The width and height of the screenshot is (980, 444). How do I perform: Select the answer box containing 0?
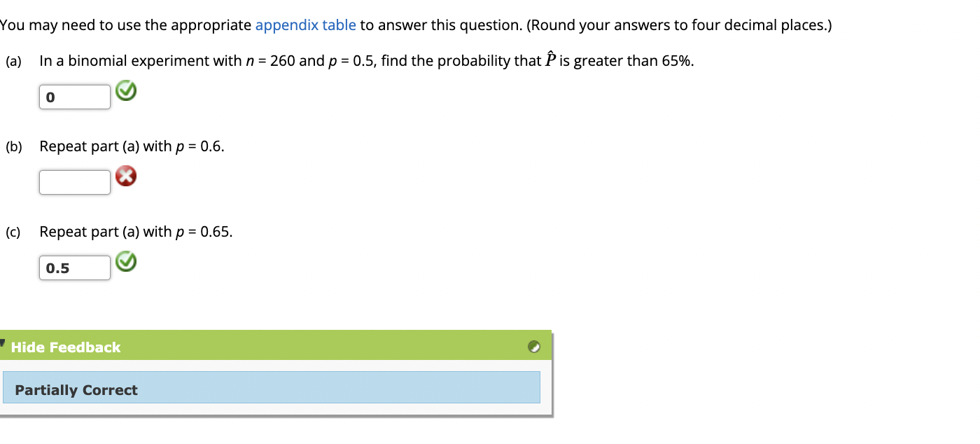point(74,97)
